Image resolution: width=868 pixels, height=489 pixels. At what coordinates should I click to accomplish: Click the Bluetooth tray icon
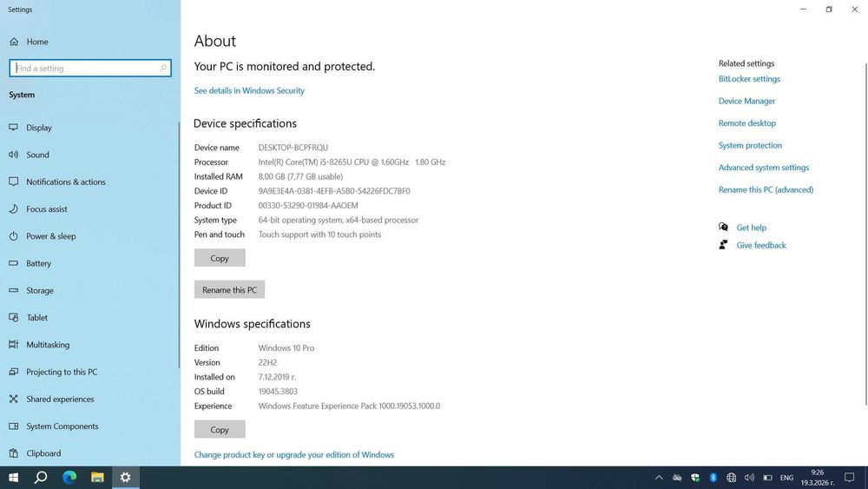tap(713, 478)
